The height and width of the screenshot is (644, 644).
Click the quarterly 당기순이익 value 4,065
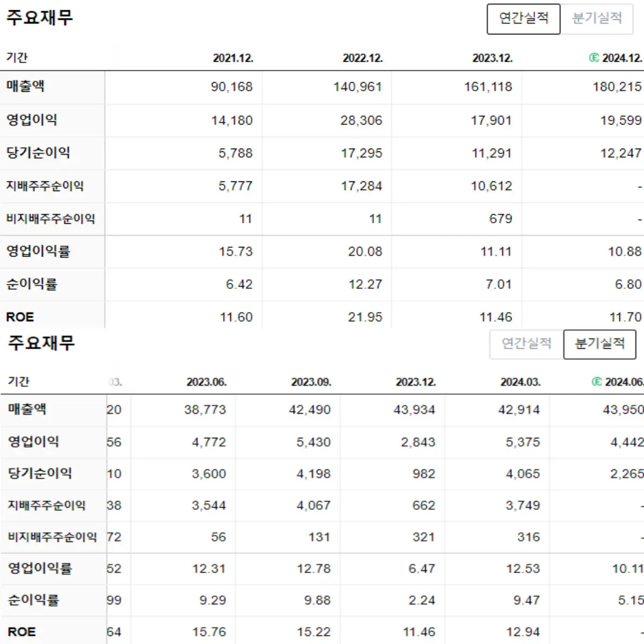pos(523,474)
